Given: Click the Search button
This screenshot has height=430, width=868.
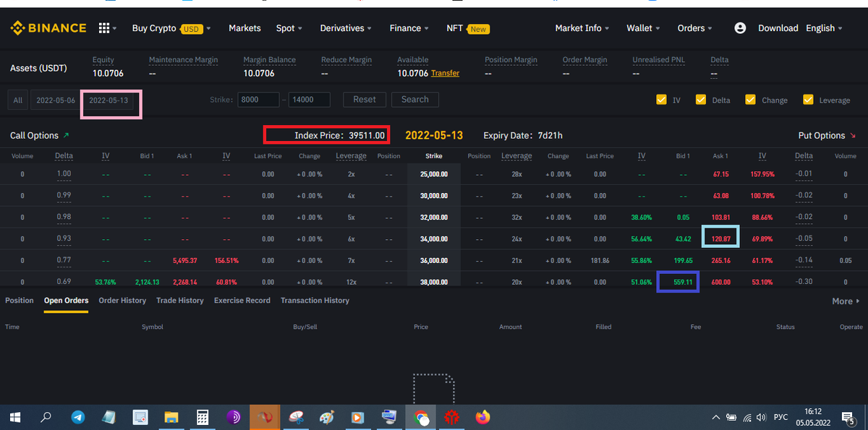Looking at the screenshot, I should (415, 100).
